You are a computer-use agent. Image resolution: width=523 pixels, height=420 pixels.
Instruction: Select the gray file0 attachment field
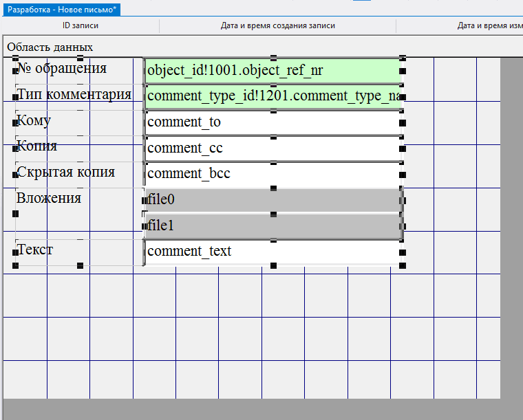tap(273, 200)
